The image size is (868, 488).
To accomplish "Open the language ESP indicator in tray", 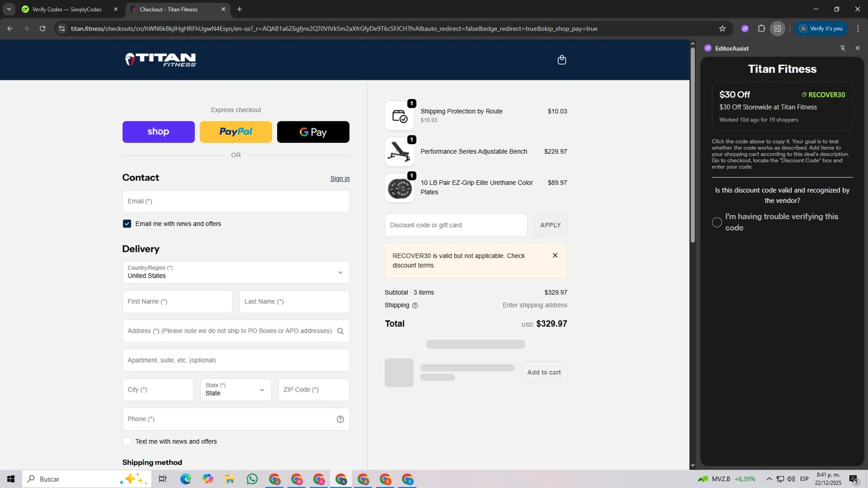I will [x=804, y=479].
